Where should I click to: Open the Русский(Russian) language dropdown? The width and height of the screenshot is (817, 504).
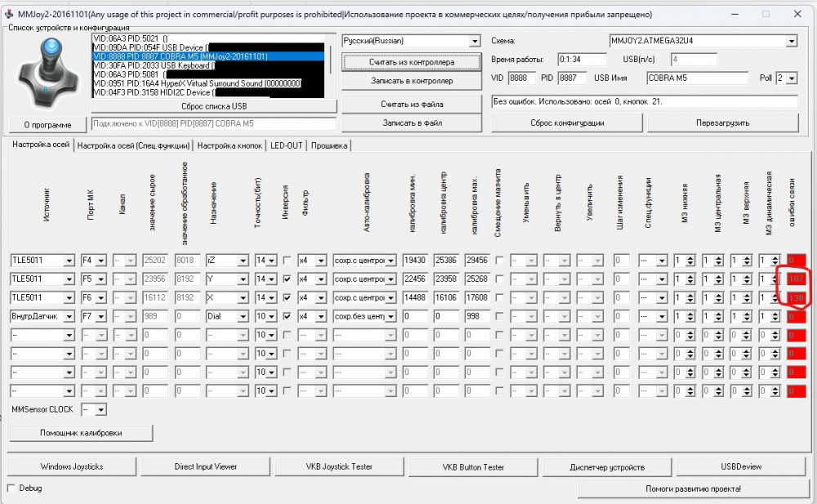click(475, 42)
